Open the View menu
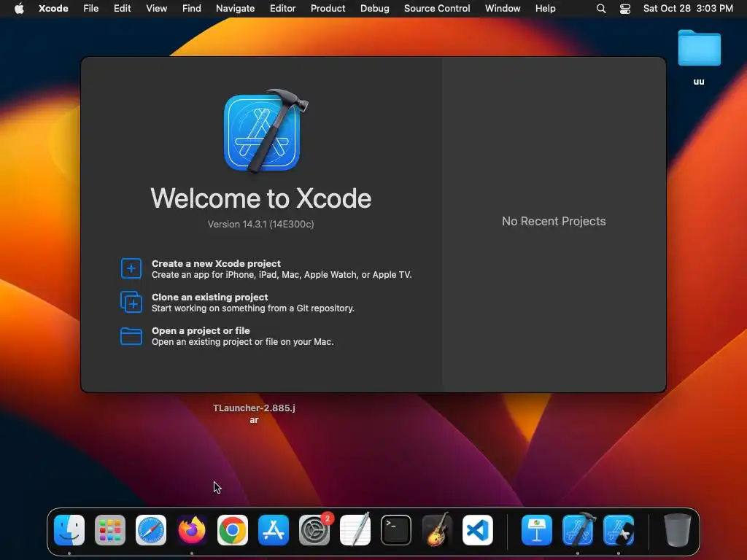This screenshot has width=747, height=560. [156, 8]
